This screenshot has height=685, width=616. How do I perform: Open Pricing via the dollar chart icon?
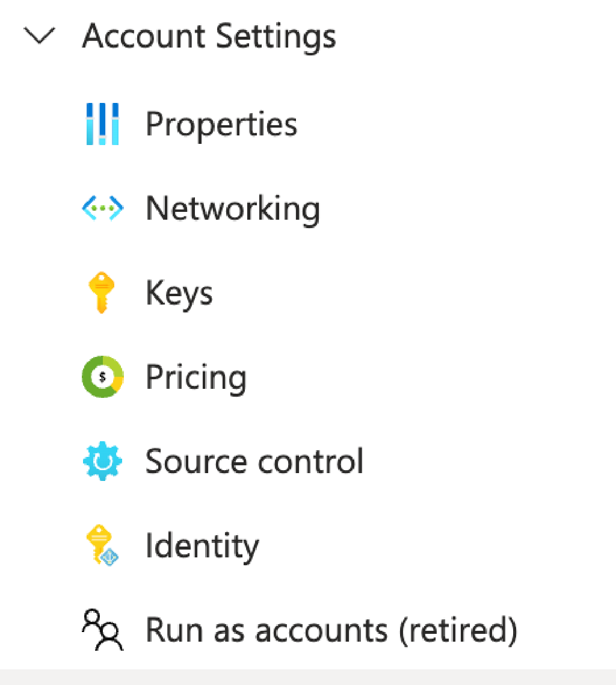(102, 376)
